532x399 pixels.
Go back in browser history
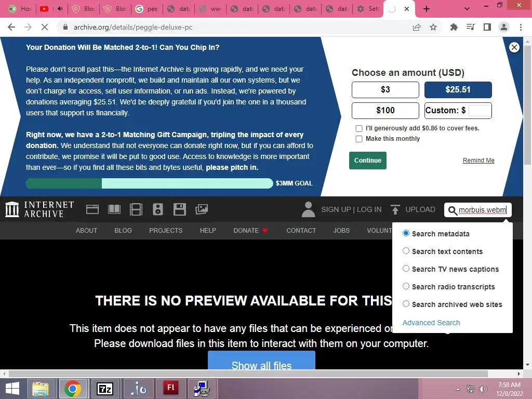[11, 27]
